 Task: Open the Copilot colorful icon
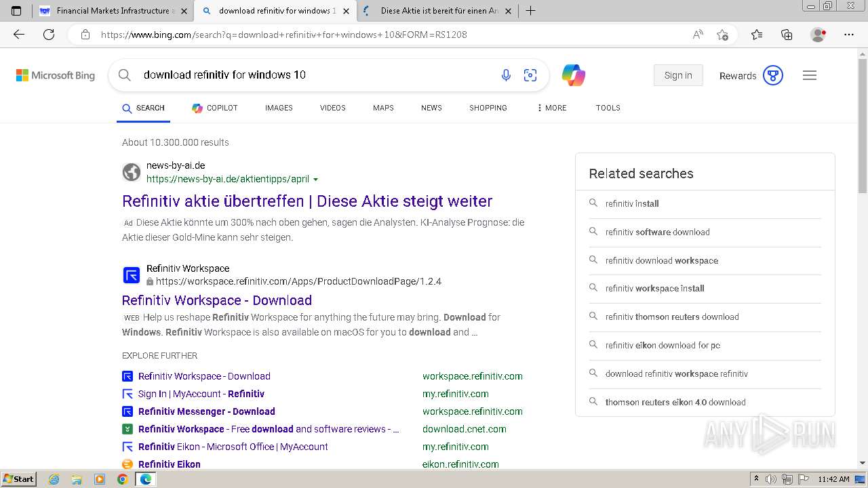coord(574,75)
